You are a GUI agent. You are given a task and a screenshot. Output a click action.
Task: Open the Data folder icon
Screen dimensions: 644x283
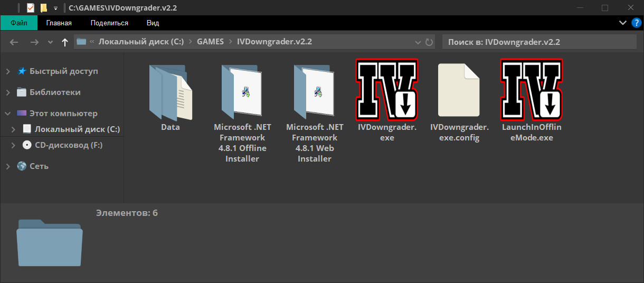170,92
